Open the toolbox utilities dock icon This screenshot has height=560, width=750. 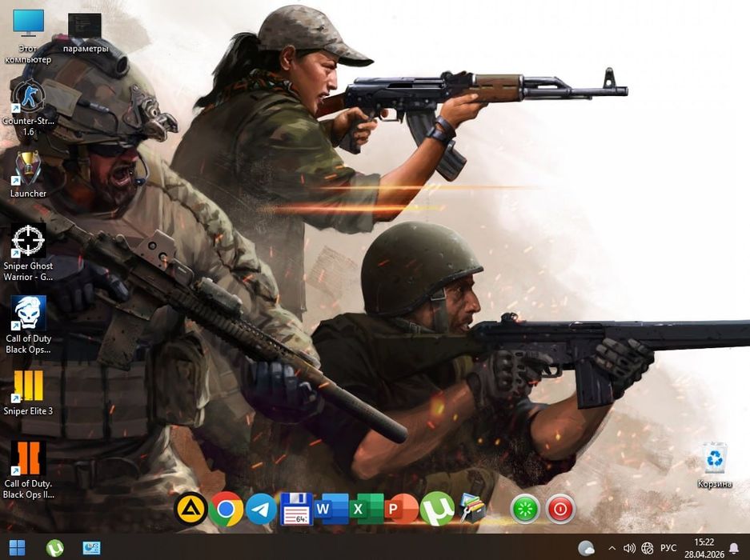point(472,509)
